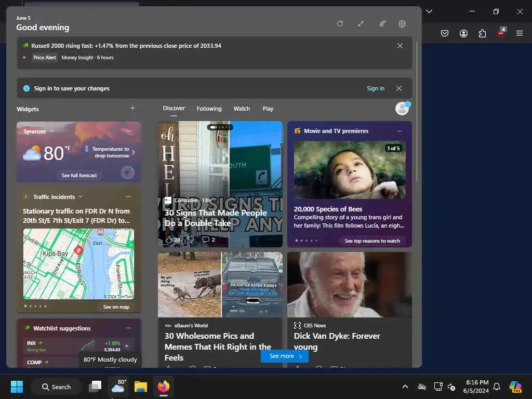Open notifications bell in taskbar

pyautogui.click(x=497, y=387)
